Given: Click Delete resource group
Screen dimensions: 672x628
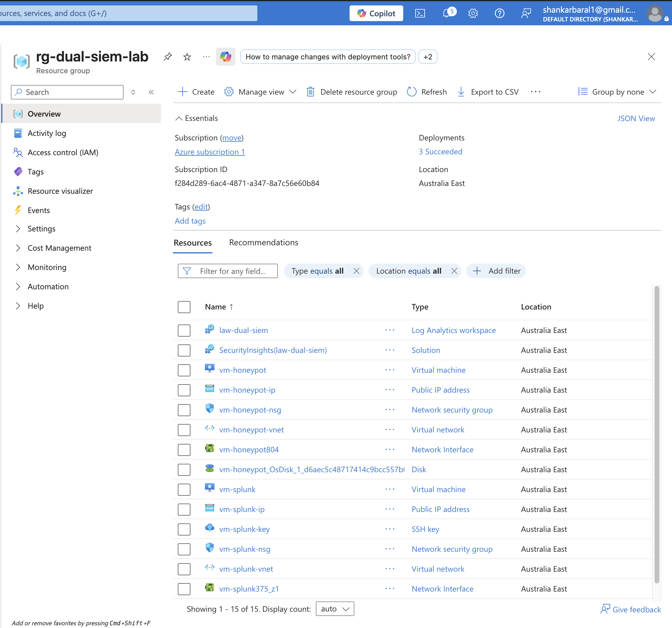Looking at the screenshot, I should [x=352, y=92].
